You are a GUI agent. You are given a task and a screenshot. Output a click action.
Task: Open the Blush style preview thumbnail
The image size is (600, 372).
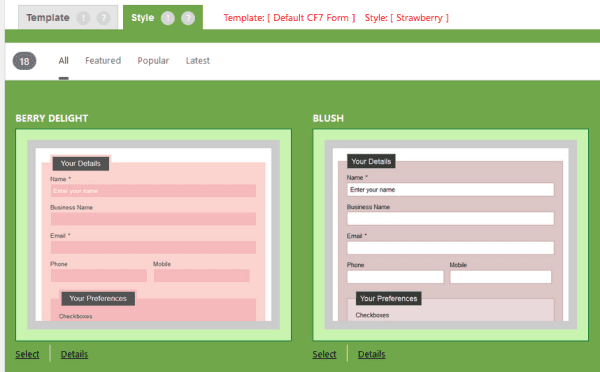coord(451,235)
